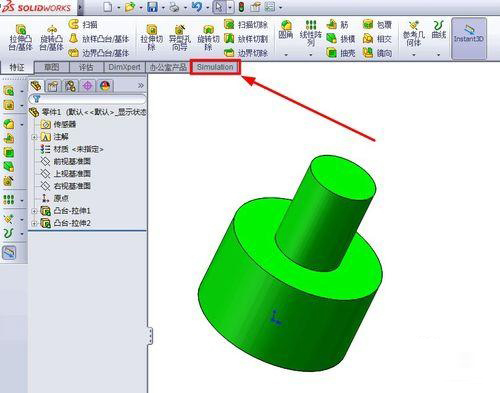Viewport: 500px width, 393px height.
Task: Switch to the 草图 sketch tab
Action: coord(52,67)
